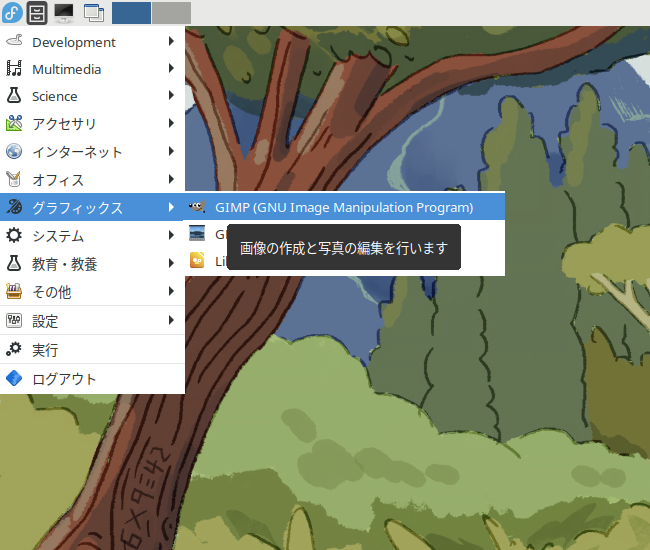Open the その他 menu category
Viewport: 650px width, 550px height.
point(92,292)
